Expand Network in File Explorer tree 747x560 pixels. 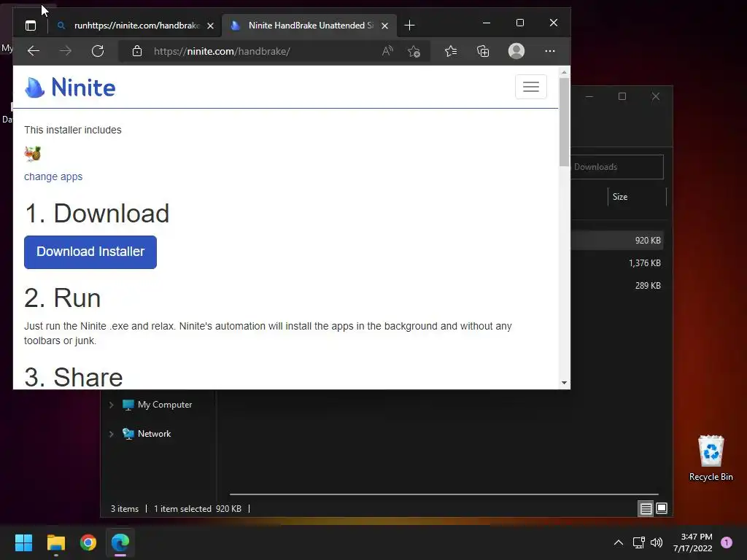112,434
